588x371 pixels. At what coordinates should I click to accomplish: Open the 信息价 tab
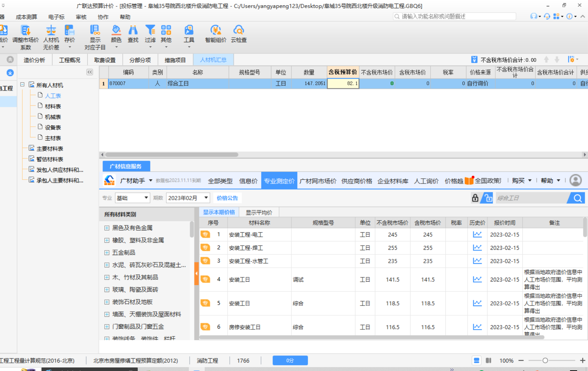248,181
